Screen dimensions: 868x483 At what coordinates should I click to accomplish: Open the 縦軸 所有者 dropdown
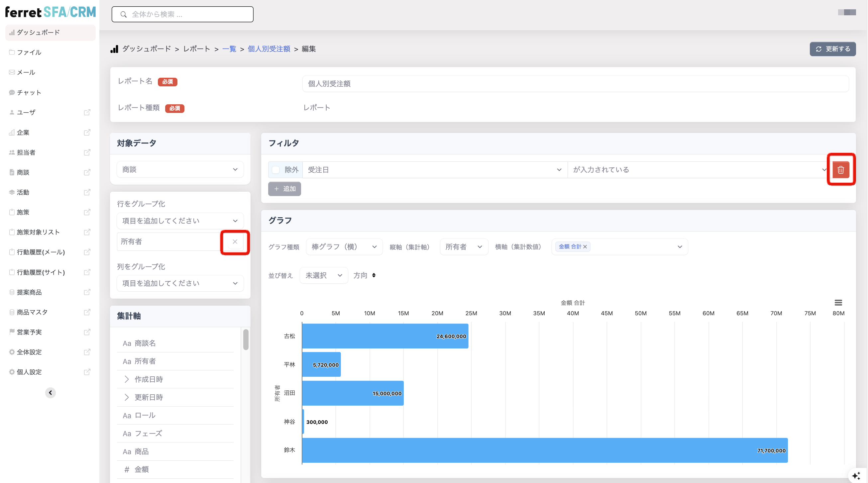coord(464,247)
